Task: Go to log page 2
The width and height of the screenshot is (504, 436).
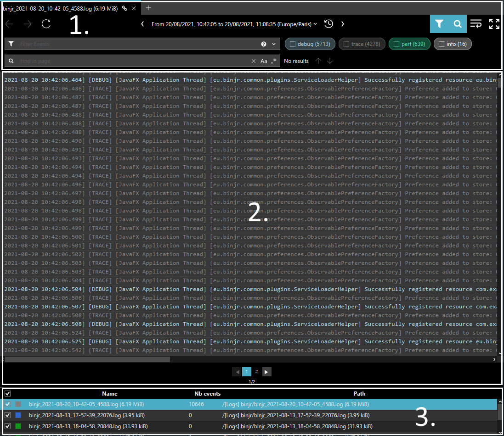Action: pyautogui.click(x=256, y=372)
